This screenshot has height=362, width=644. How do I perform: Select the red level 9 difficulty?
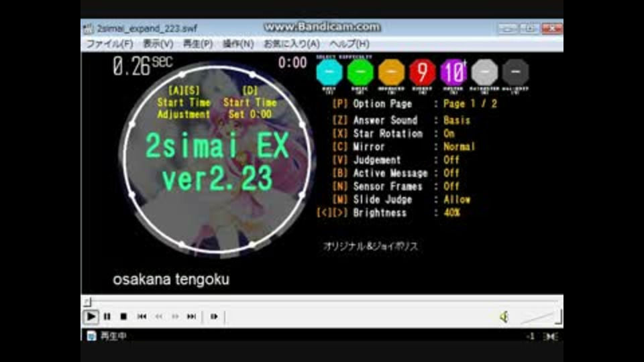[422, 72]
